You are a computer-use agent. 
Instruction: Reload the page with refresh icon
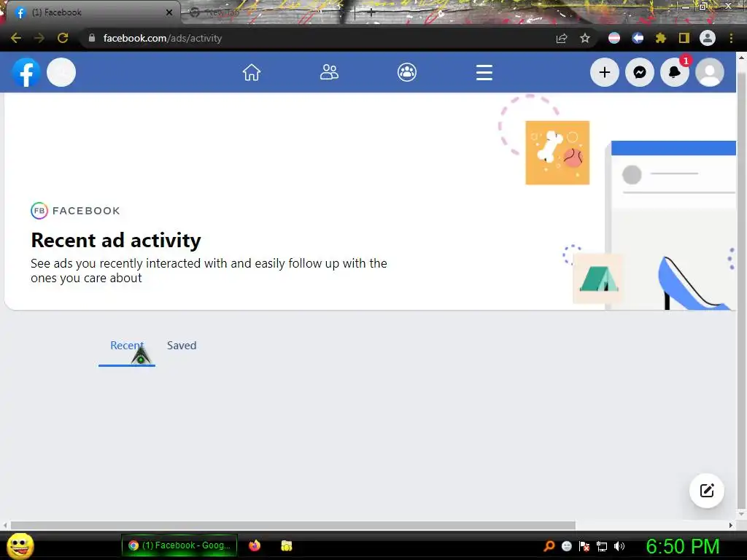63,38
